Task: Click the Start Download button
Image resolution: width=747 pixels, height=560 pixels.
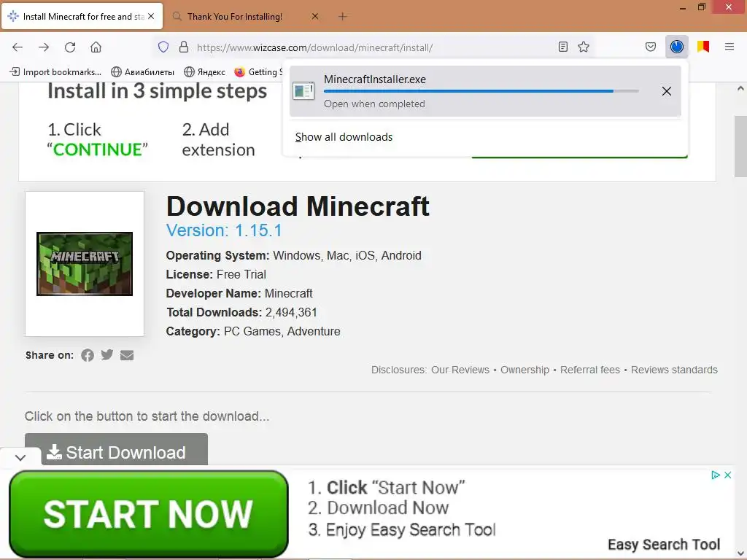Action: click(x=116, y=449)
